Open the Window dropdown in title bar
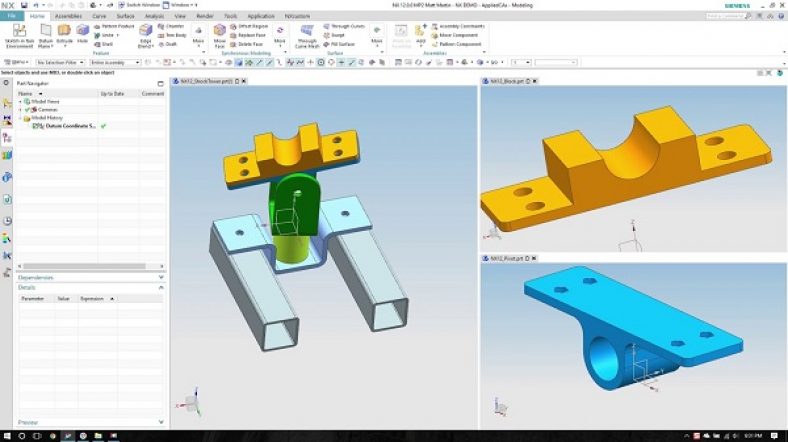The image size is (788, 442). tap(180, 5)
